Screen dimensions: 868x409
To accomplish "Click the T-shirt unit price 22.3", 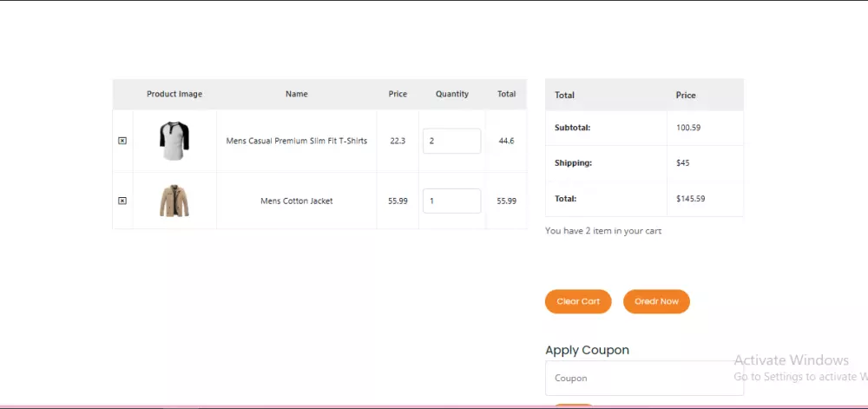I will pyautogui.click(x=398, y=141).
